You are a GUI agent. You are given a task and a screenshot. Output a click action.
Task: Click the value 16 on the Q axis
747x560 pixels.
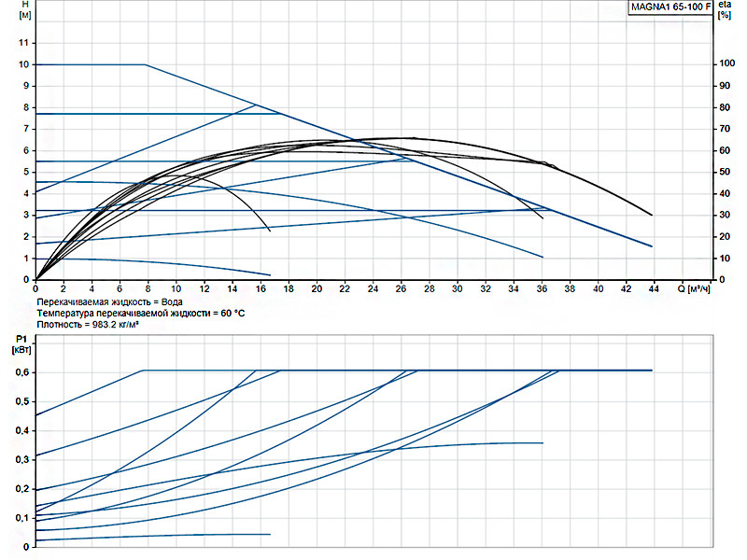pos(261,288)
